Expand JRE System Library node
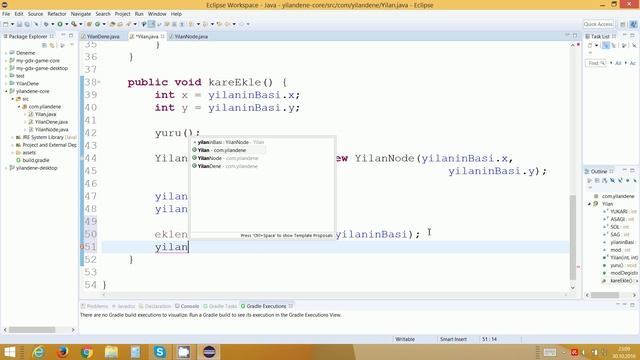Screen dimensions: 640x360 pos(13,137)
